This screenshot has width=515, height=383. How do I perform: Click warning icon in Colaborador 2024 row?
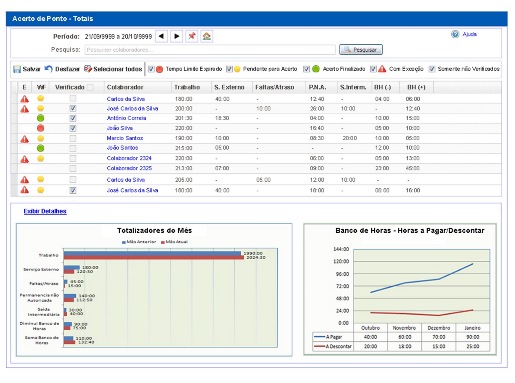[25, 159]
